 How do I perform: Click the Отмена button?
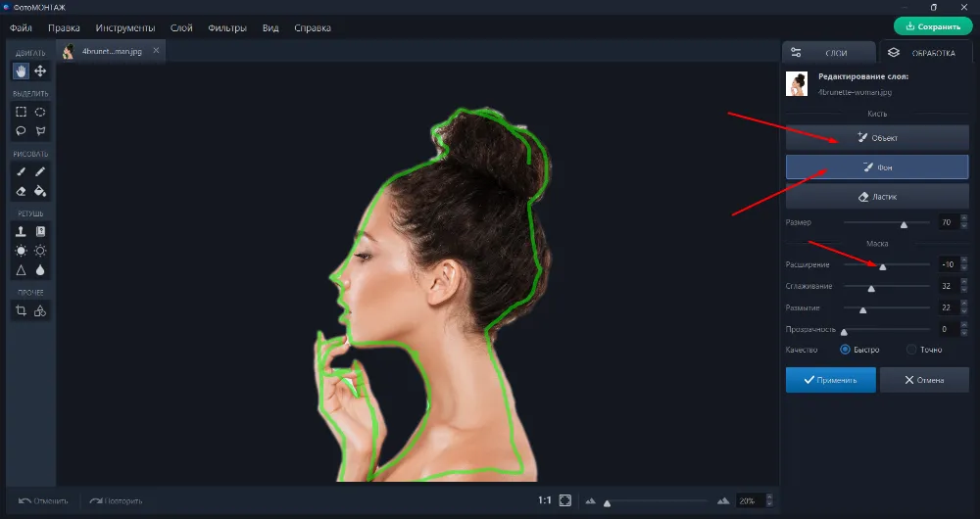(x=923, y=380)
